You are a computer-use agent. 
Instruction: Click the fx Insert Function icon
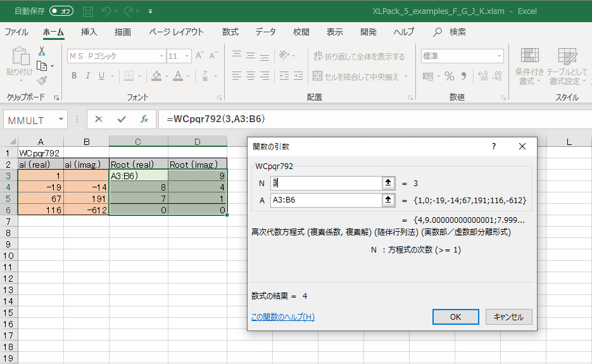click(x=144, y=119)
